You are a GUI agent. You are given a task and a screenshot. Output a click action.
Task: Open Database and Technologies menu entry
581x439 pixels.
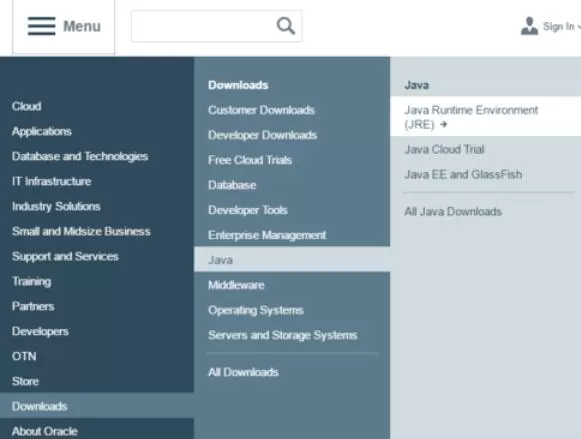[80, 156]
